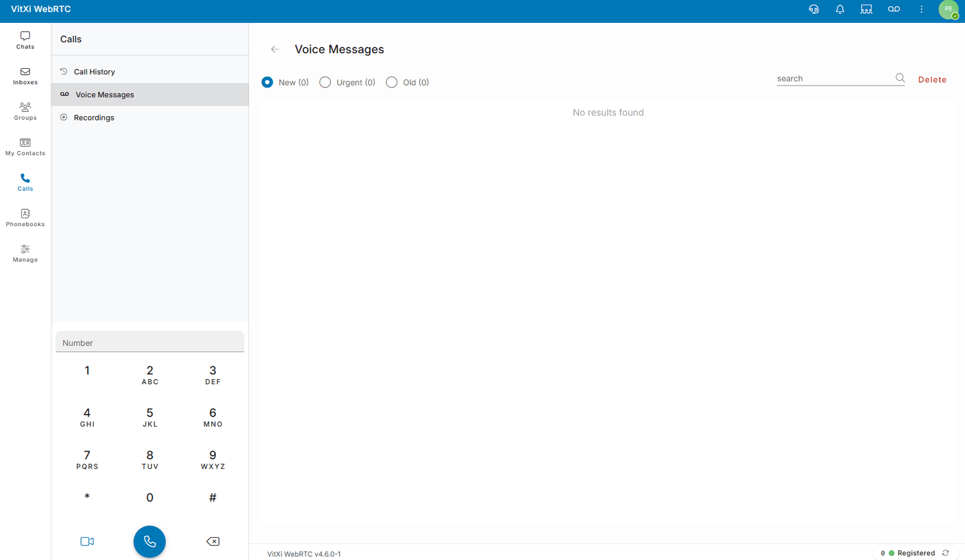Open notifications via the bell icon
This screenshot has width=965, height=560.
840,9
